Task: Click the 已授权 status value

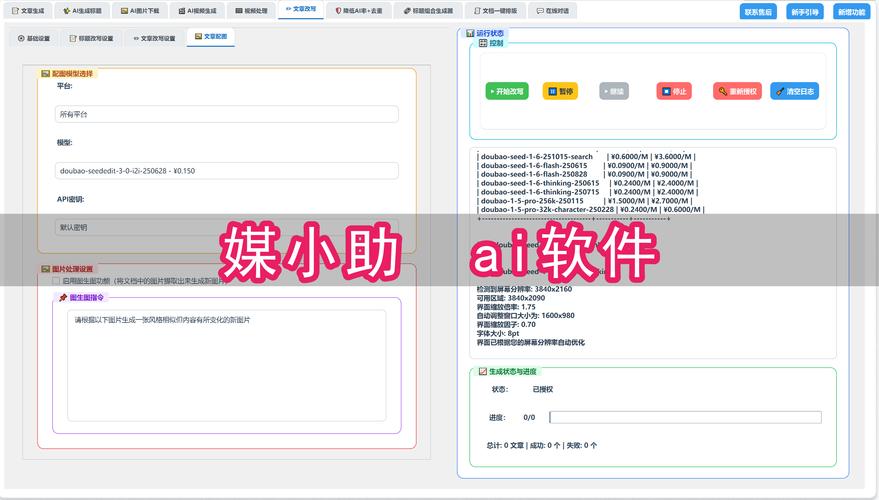Action: coord(543,389)
